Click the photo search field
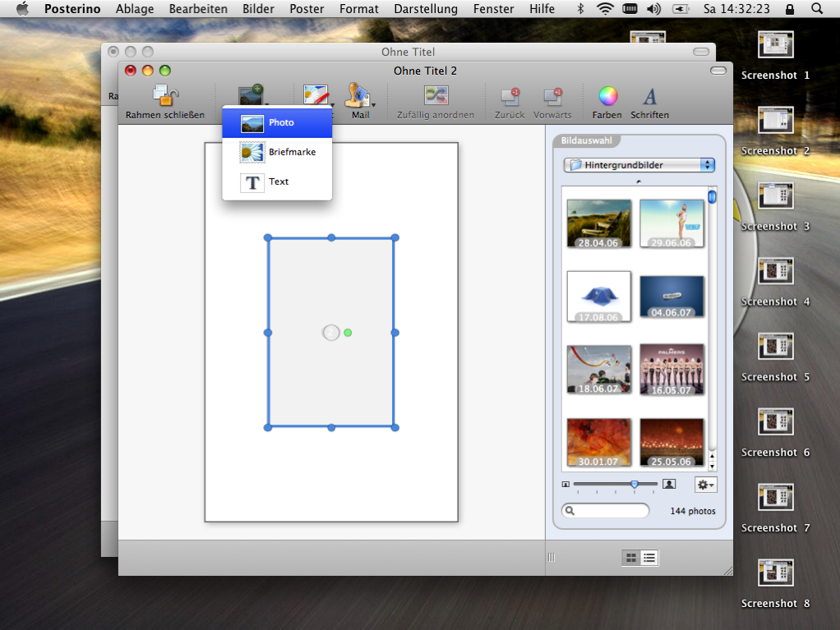 606,511
